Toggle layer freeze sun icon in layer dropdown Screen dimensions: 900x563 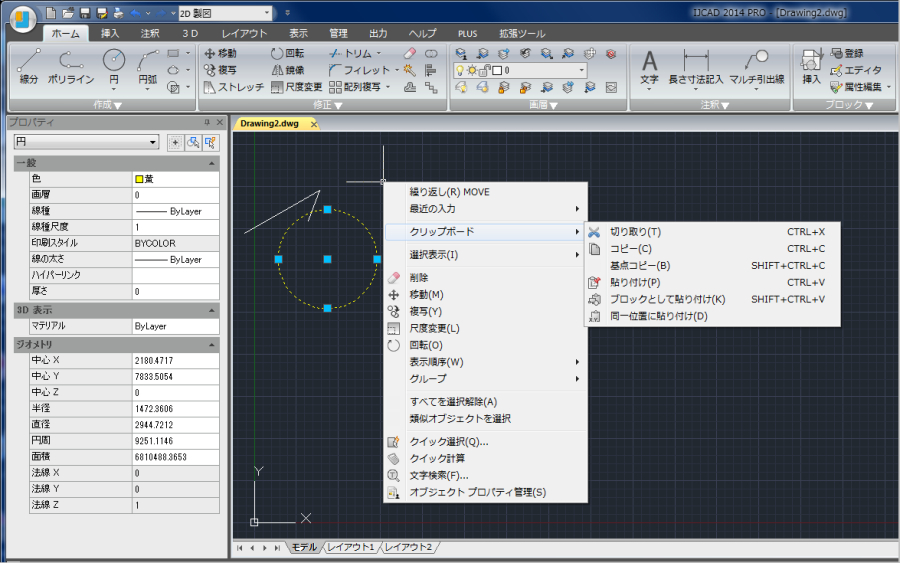point(472,71)
